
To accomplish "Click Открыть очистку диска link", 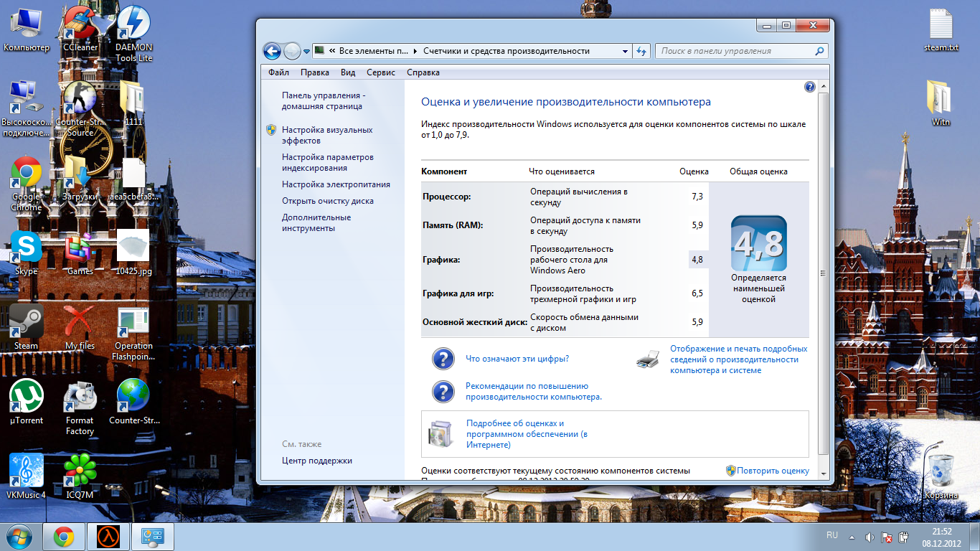I will pyautogui.click(x=328, y=201).
